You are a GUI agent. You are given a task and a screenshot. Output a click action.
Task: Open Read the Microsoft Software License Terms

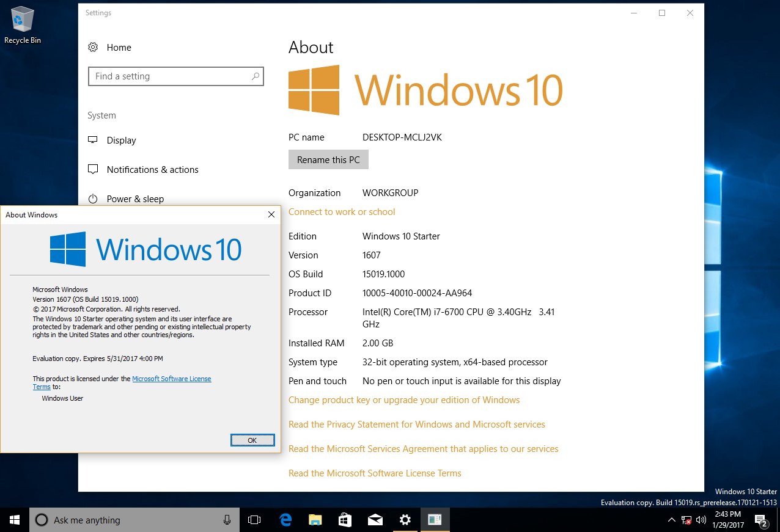point(375,473)
